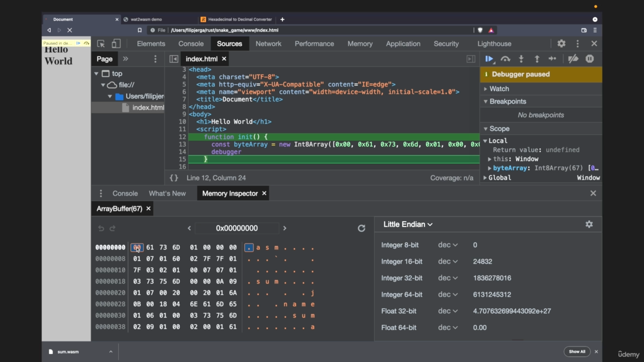Click the memory address input field

[236, 228]
